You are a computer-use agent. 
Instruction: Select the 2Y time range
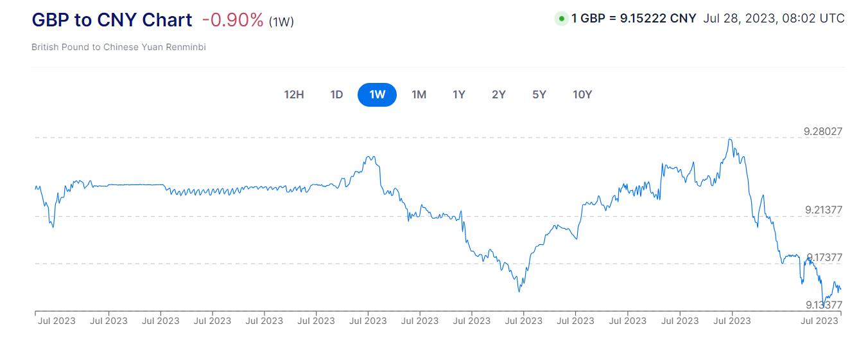point(499,94)
